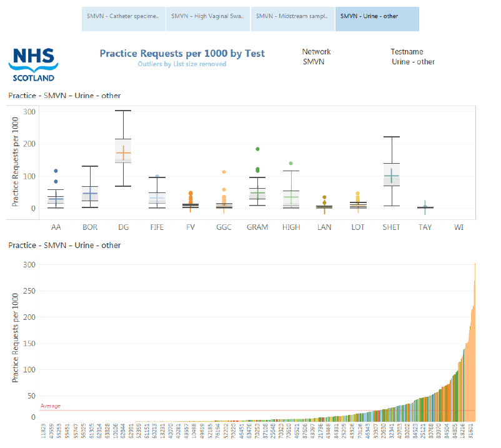Select the SHET axis label
The height and width of the screenshot is (448, 501).
pos(392,227)
